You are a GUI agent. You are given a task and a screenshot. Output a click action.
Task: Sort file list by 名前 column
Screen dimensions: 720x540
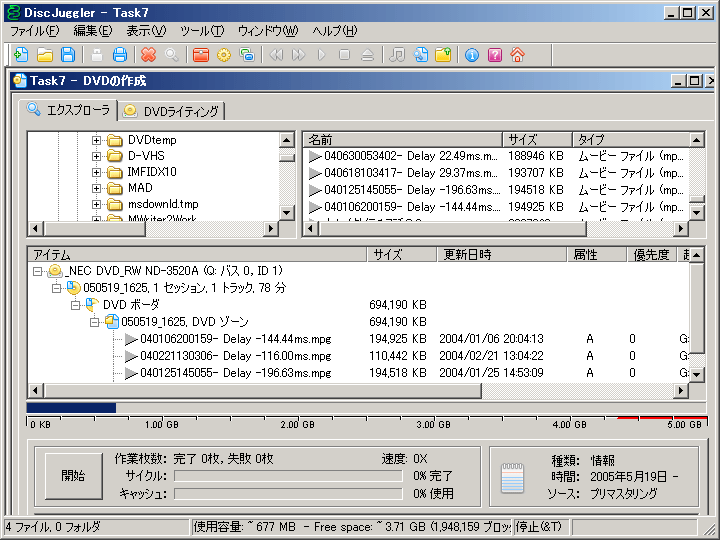click(x=403, y=140)
